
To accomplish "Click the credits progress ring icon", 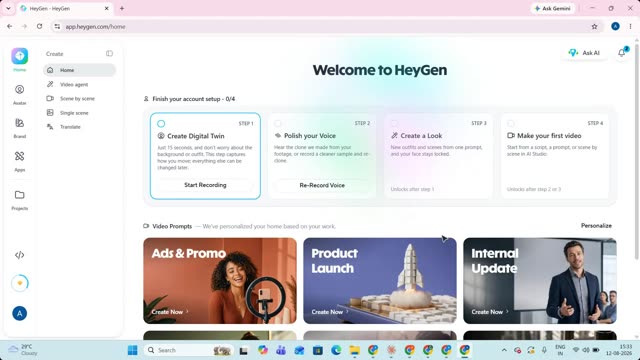I will [x=20, y=283].
